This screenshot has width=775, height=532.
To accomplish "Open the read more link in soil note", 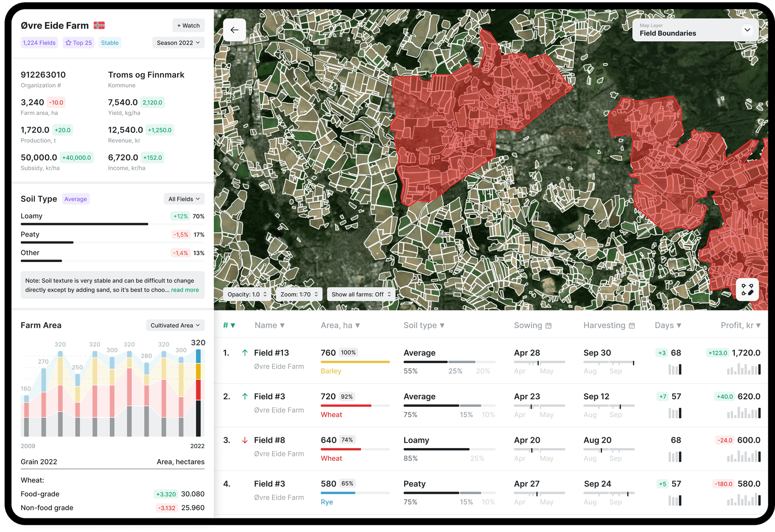I will click(185, 290).
